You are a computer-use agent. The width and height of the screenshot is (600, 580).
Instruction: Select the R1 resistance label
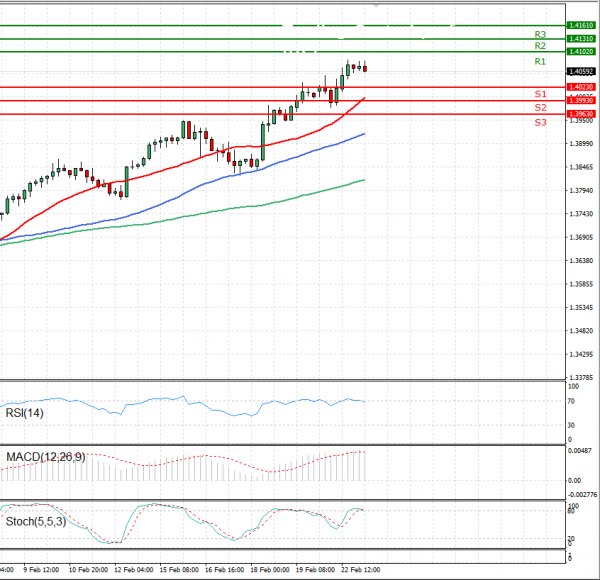540,61
